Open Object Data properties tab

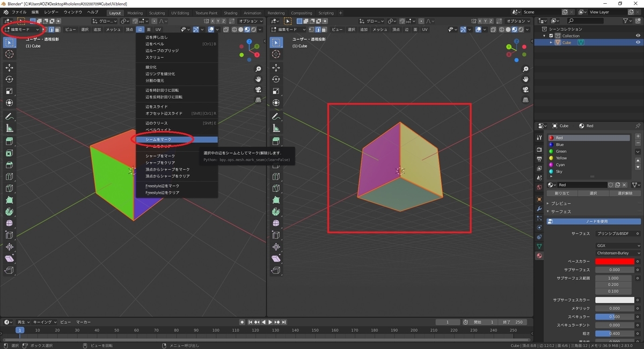[x=539, y=246]
